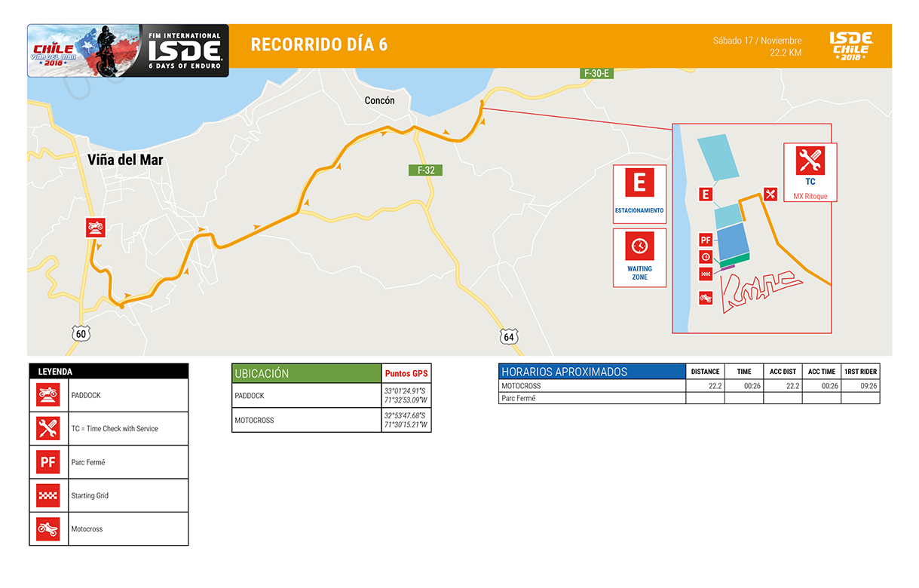Click the Concón town label
Image resolution: width=919 pixels, height=588 pixels.
coord(379,100)
